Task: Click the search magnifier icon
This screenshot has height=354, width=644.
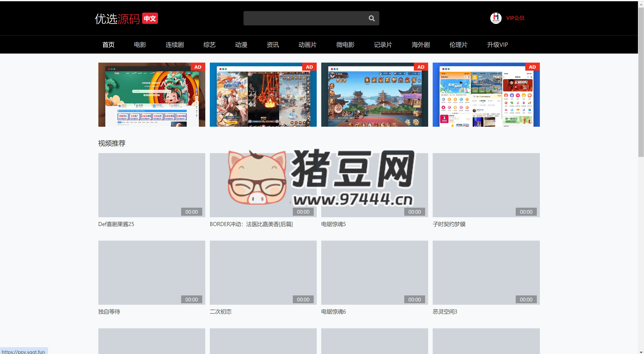Action: (372, 18)
